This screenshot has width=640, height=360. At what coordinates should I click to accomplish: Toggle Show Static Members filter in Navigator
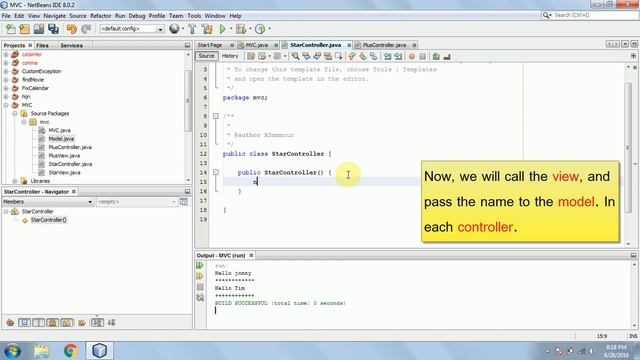click(38, 322)
